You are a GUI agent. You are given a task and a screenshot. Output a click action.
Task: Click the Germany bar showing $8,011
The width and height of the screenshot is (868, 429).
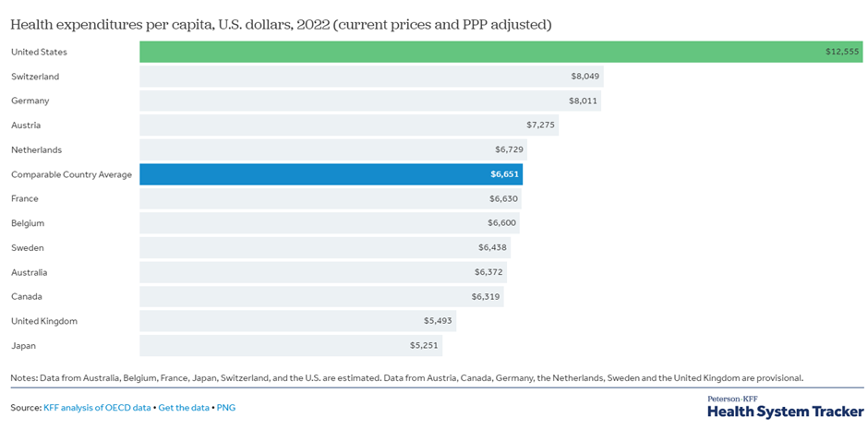[369, 101]
